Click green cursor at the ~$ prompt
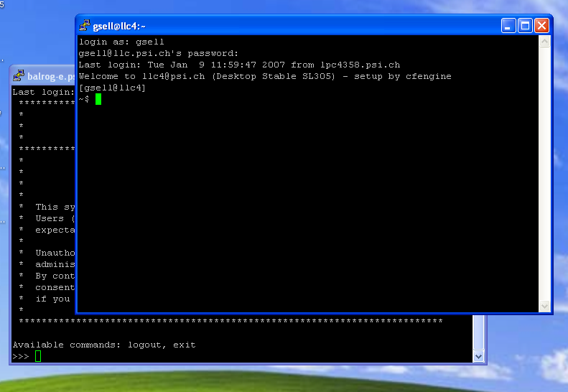The width and height of the screenshot is (568, 392). 98,99
